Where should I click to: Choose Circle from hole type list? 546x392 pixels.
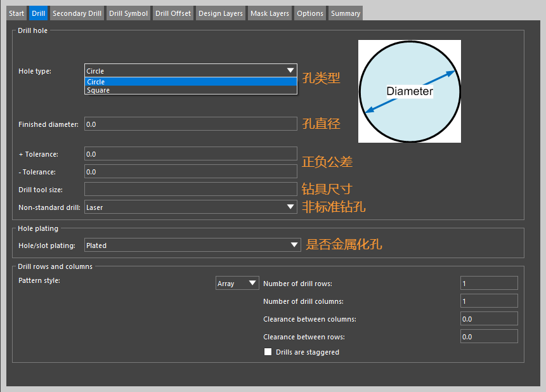[190, 82]
